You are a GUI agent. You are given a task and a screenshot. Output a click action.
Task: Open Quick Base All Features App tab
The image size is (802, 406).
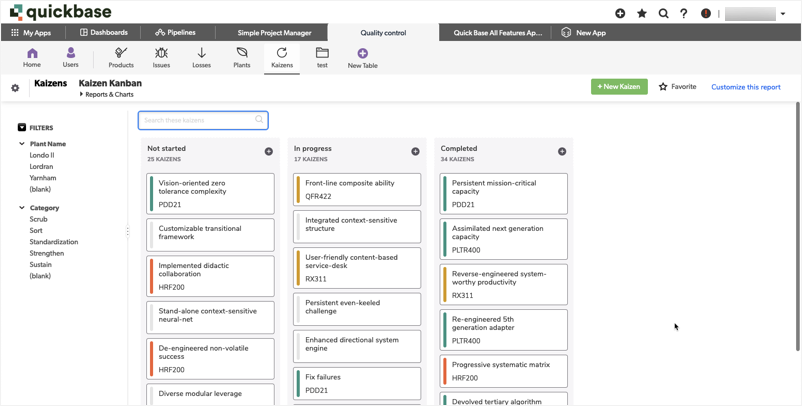(497, 32)
